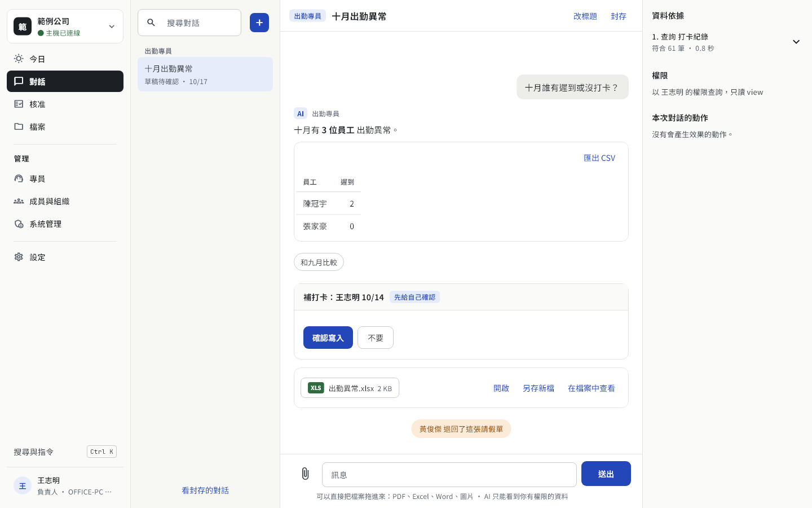Select the 十月出勤異常 conversation

[205, 74]
